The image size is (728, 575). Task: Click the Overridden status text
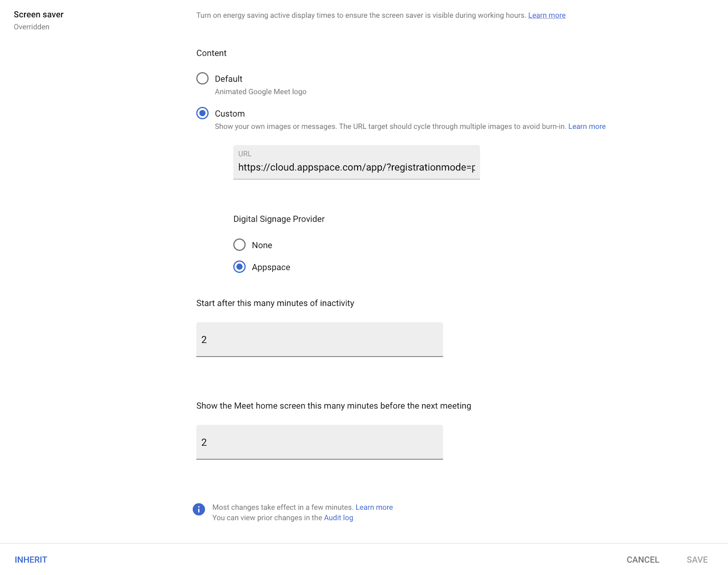(x=31, y=27)
